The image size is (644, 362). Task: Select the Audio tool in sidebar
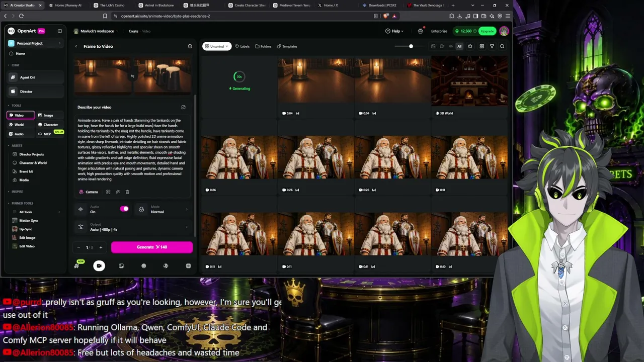pyautogui.click(x=21, y=134)
